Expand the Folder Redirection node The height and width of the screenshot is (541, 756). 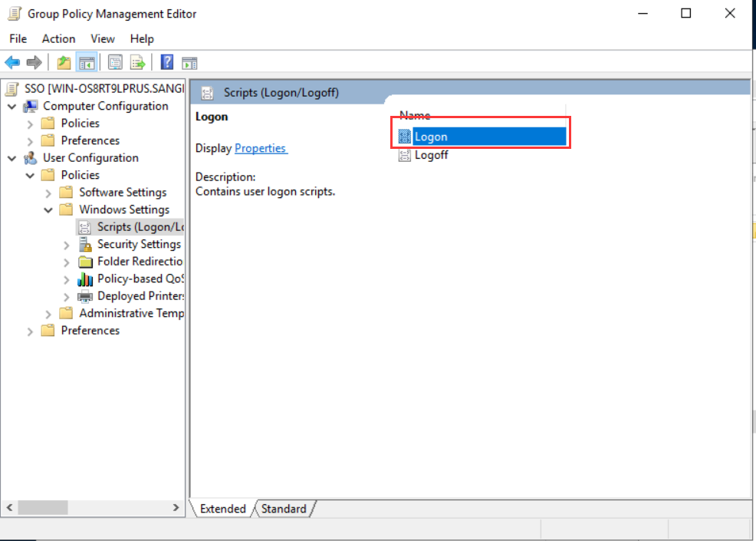[x=67, y=262]
